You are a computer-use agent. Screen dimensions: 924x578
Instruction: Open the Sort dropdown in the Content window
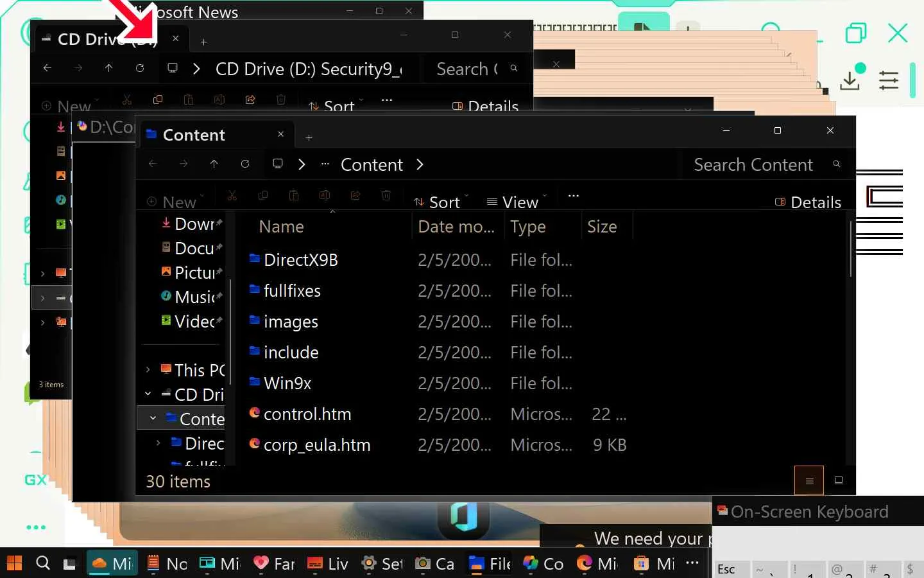442,202
